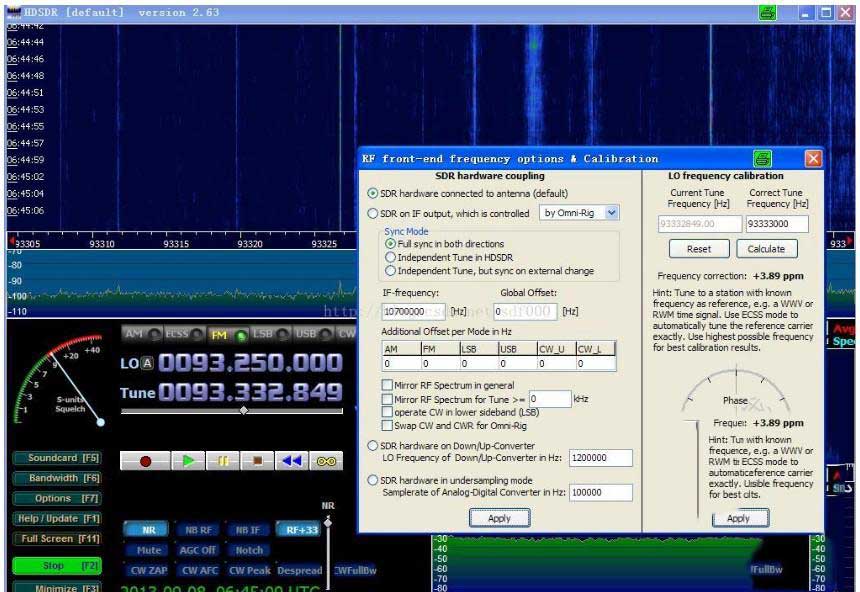Click the blue rewind arrows icon
860x592 pixels.
coord(291,461)
